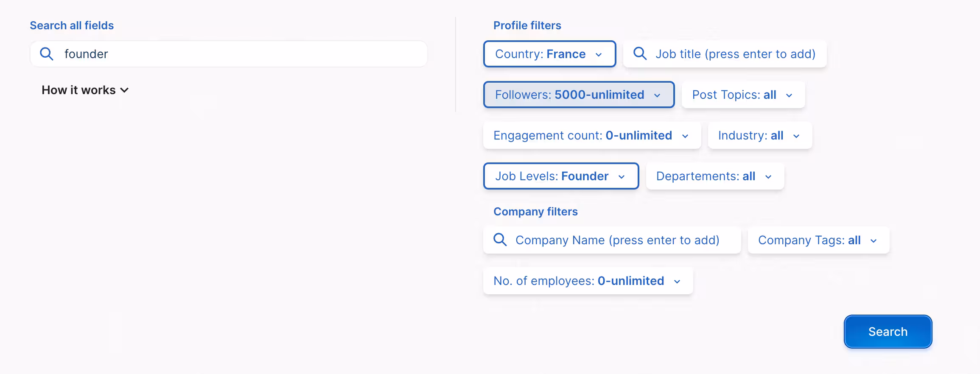Click the chevron arrow in Job Levels: Founder
The height and width of the screenshot is (374, 980).
click(x=622, y=177)
